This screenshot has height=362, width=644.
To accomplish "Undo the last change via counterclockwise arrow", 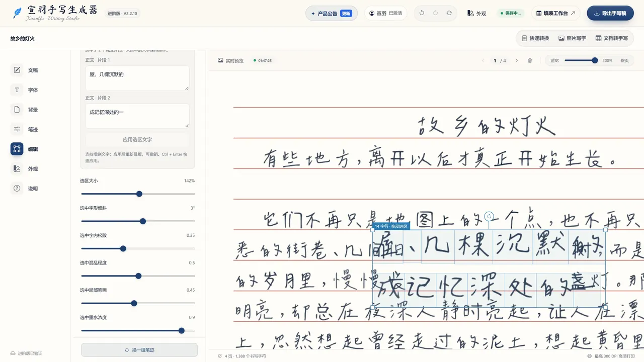I will pyautogui.click(x=422, y=13).
